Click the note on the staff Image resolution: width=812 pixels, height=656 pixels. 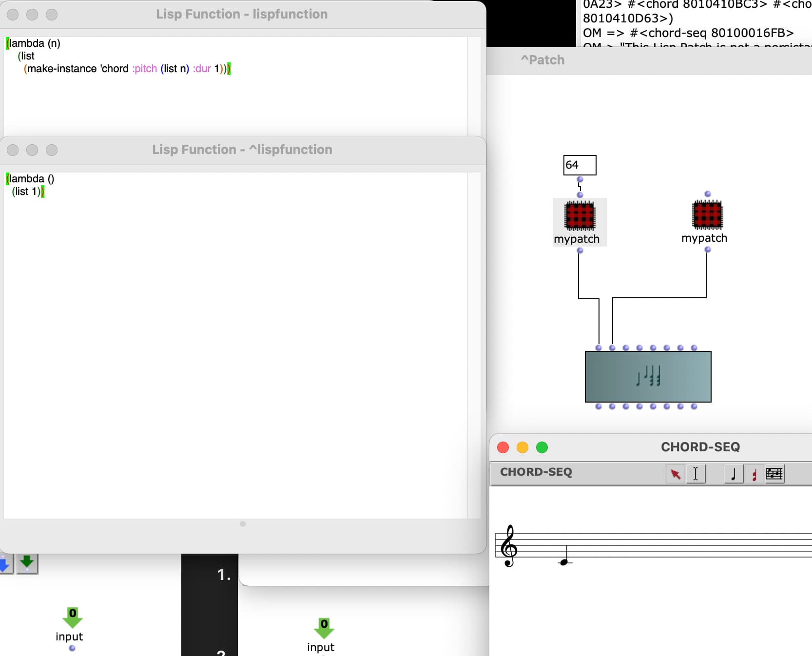coord(564,562)
